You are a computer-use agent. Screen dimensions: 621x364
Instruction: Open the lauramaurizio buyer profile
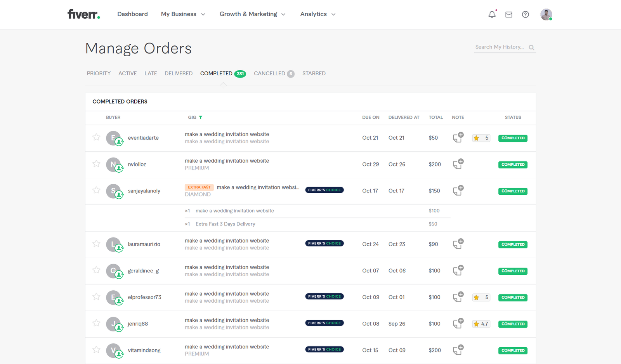[x=144, y=244]
